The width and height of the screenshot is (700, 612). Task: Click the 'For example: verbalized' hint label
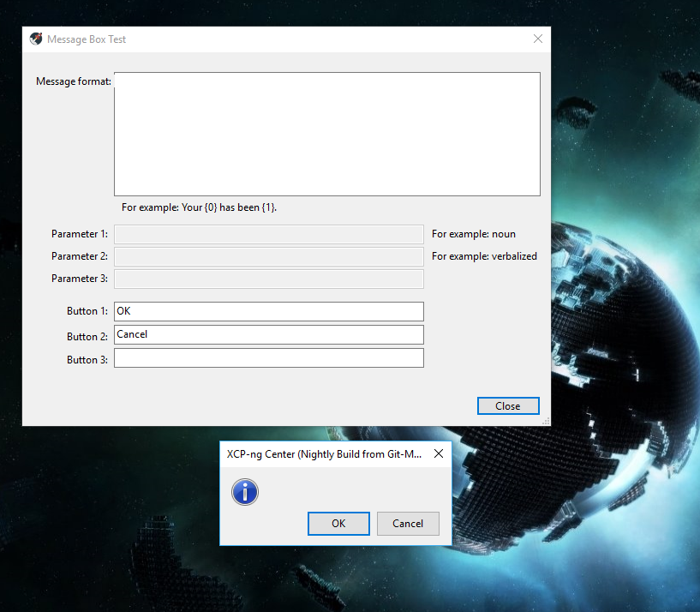tap(484, 256)
